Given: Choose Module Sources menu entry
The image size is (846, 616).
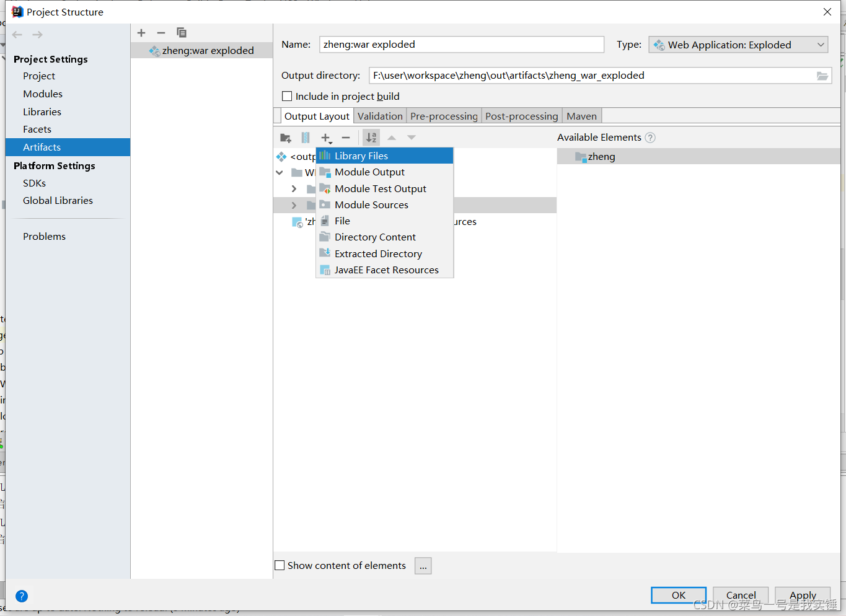Looking at the screenshot, I should [385, 205].
